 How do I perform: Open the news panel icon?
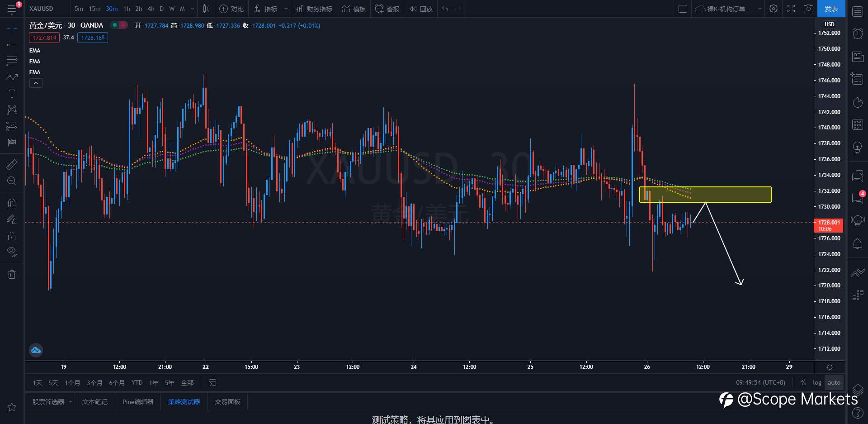tap(858, 57)
